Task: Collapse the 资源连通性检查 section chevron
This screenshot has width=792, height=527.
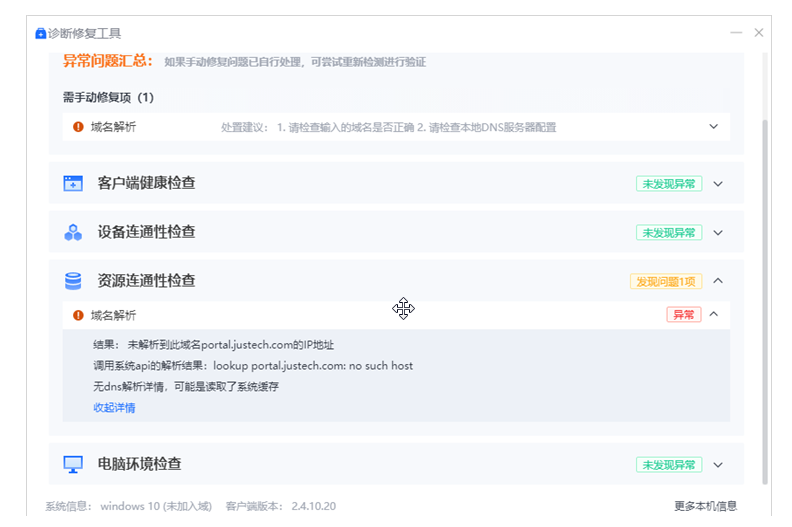Action: tap(718, 281)
